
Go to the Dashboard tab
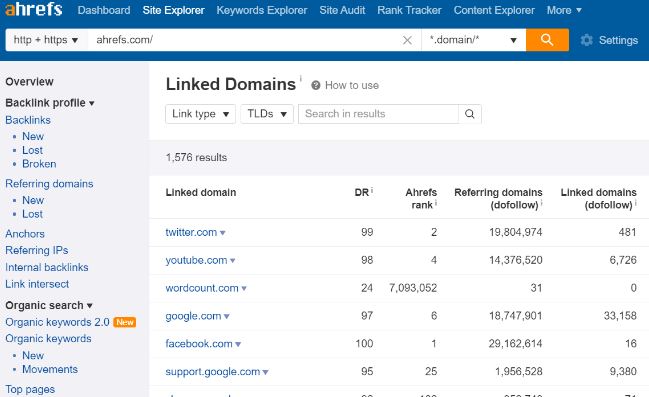point(104,10)
